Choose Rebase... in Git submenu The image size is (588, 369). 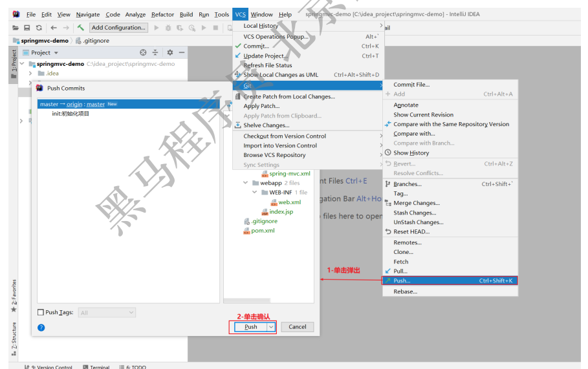450,291
